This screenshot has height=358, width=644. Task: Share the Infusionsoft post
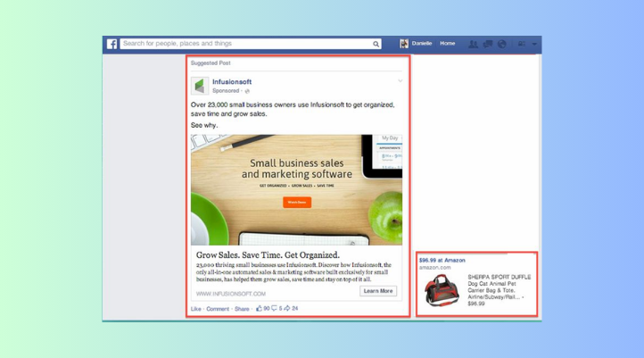tap(242, 309)
